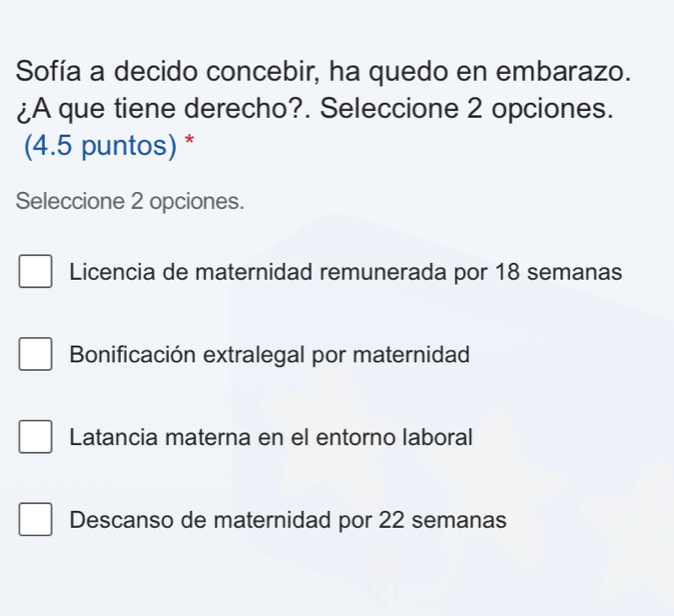Screen dimensions: 674x616
Task: Enable the Latancia materna en el entorno laboral checkbox
Action: point(35,438)
